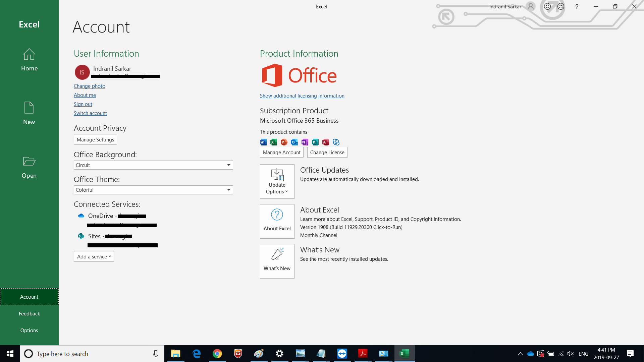Click the Manage Settings button

click(x=95, y=139)
